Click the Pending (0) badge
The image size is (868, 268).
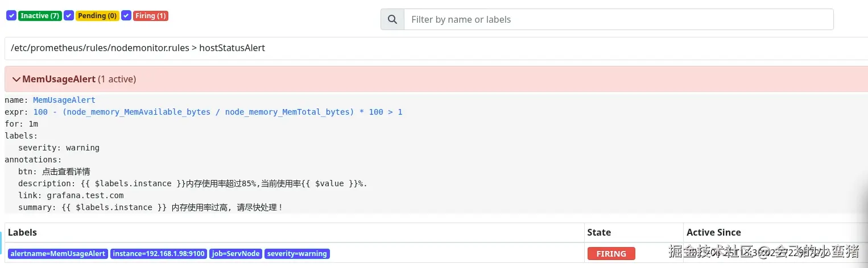pos(97,16)
